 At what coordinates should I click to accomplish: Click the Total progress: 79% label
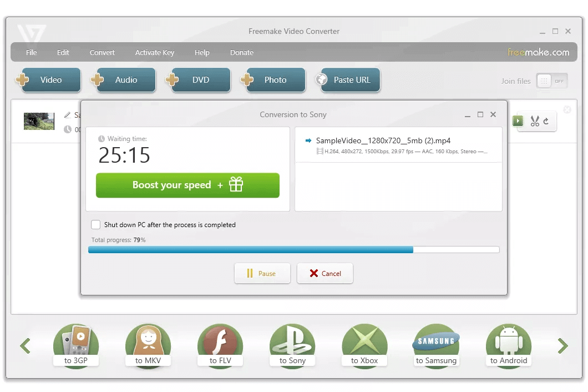click(119, 240)
